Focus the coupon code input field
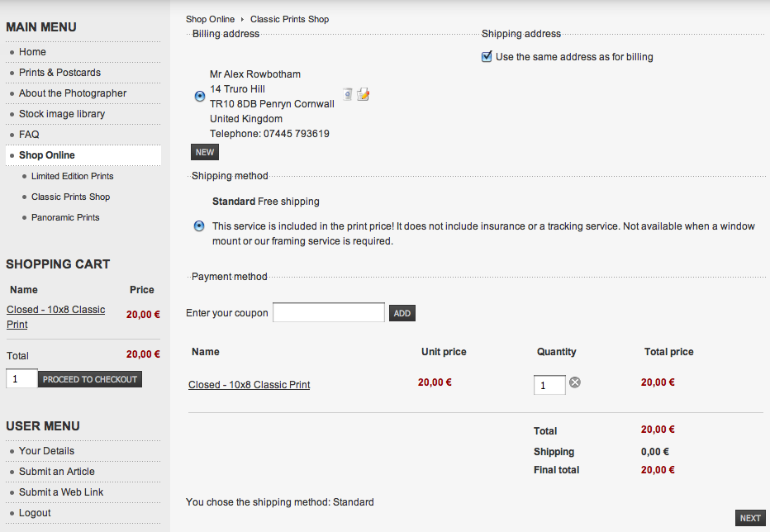Viewport: 770px width, 532px height. pos(329,312)
